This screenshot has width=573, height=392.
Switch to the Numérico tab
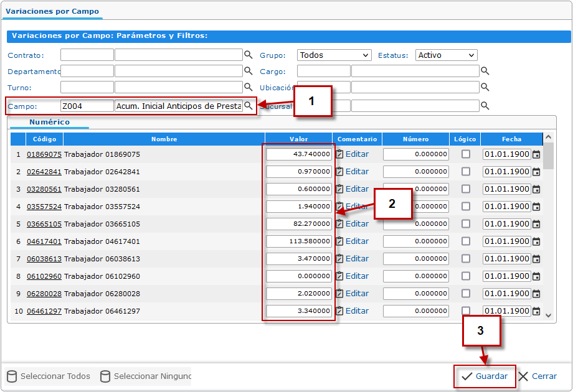pyautogui.click(x=50, y=123)
